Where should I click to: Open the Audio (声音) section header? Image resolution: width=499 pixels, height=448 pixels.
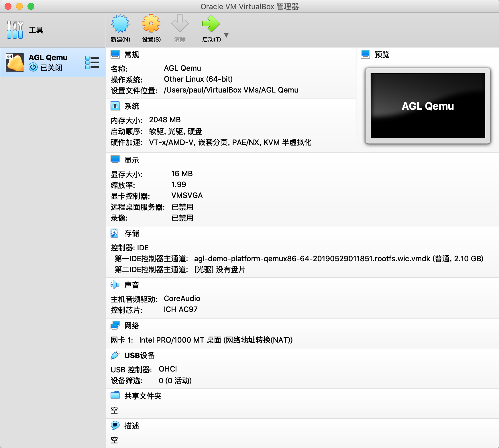[x=131, y=285]
